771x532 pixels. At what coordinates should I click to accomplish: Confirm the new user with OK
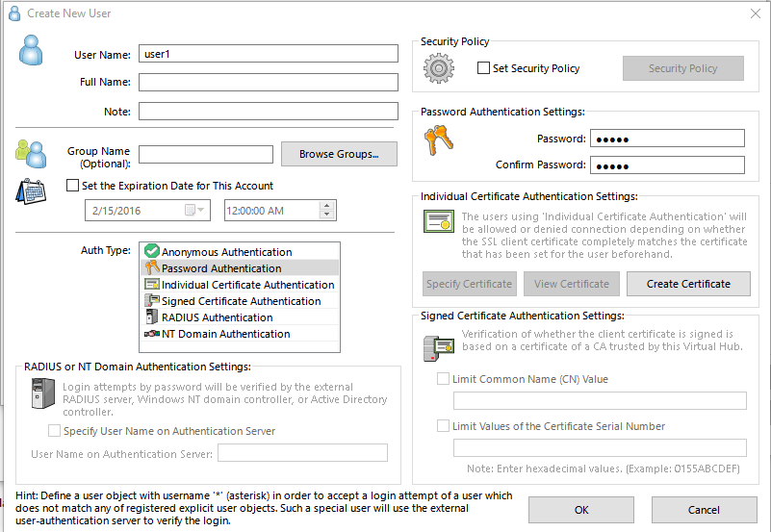click(x=581, y=510)
